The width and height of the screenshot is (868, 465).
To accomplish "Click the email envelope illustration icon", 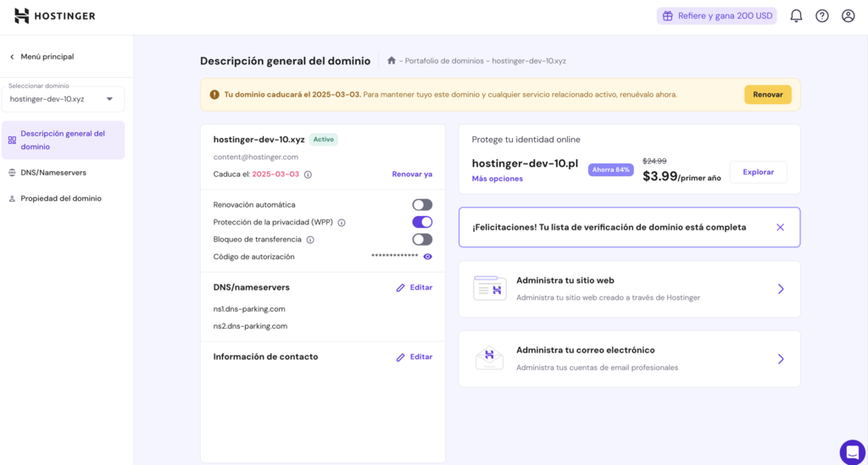I will tap(489, 358).
